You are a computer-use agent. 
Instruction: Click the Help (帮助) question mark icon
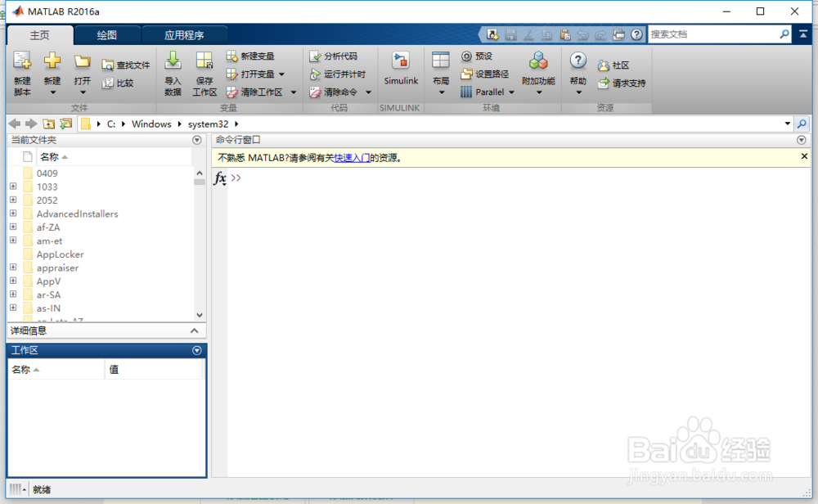tap(578, 61)
